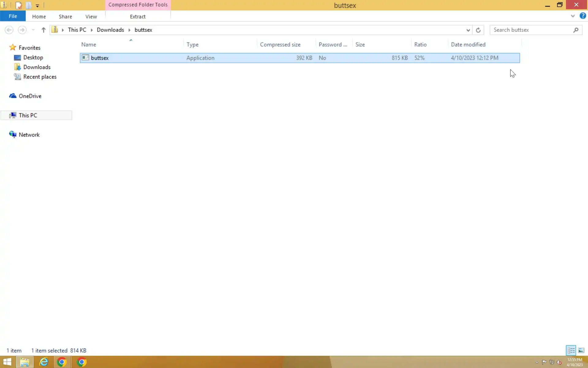This screenshot has height=368, width=588.
Task: Open the File menu
Action: pos(13,16)
